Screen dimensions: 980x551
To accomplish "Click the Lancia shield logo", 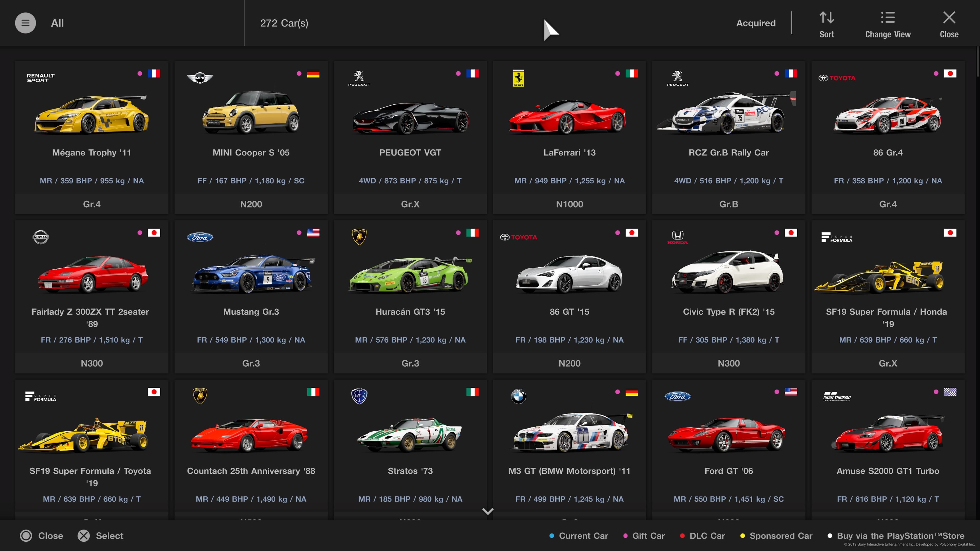I will [x=359, y=396].
